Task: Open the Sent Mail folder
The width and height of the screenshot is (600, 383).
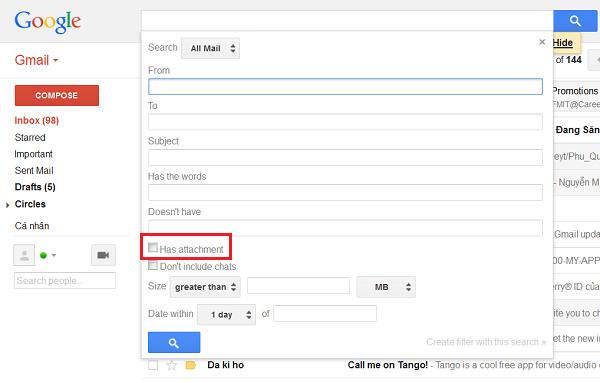Action: point(34,171)
